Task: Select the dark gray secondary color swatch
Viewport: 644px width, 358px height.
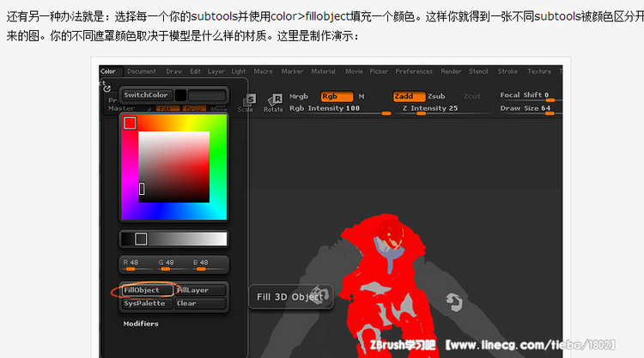Action: click(207, 95)
